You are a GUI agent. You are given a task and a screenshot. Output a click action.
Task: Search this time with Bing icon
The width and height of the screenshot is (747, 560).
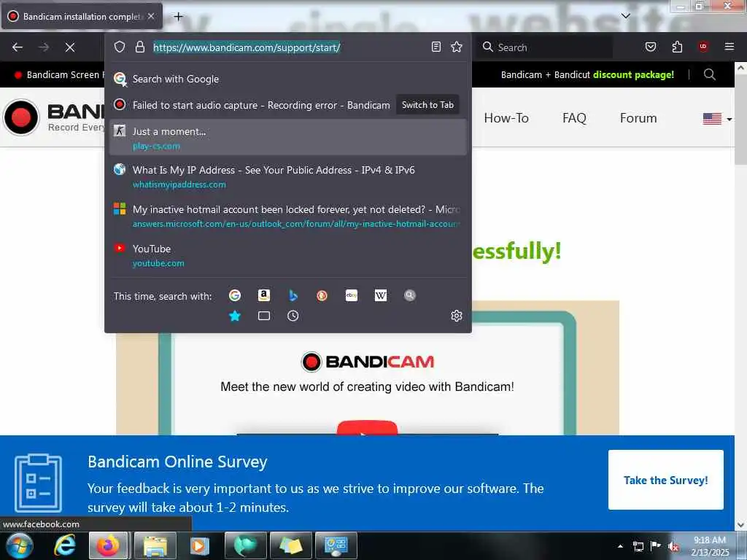[293, 295]
